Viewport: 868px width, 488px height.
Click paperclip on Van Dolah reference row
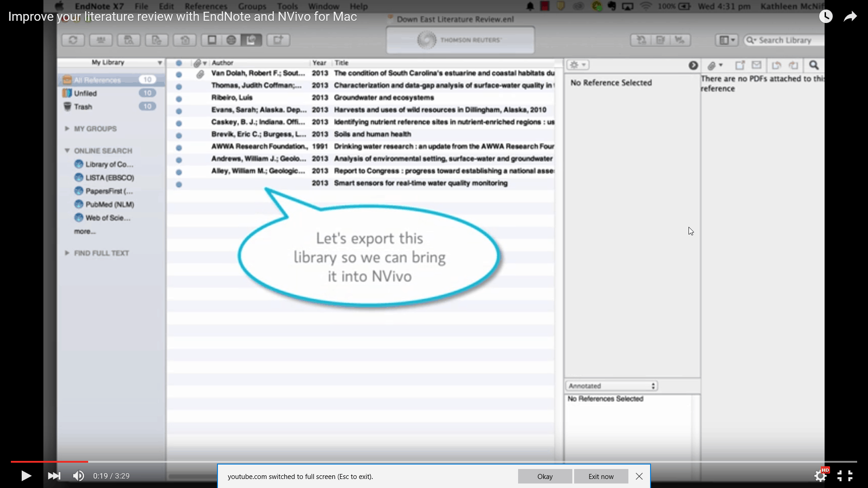point(200,74)
